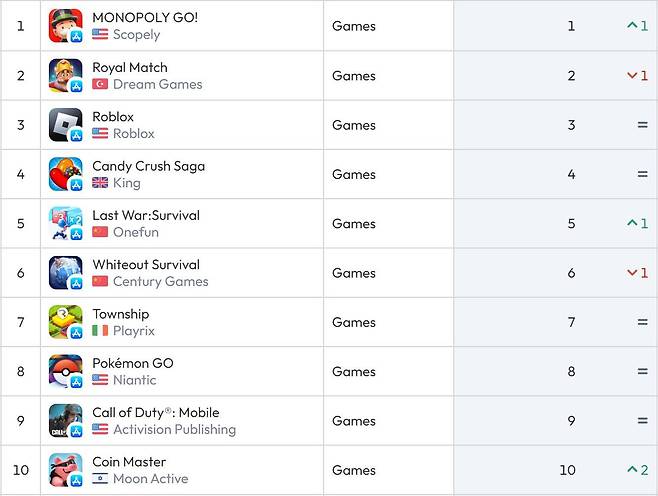Click the Candy Crush Saga app icon
658x496 pixels.
[x=65, y=174]
